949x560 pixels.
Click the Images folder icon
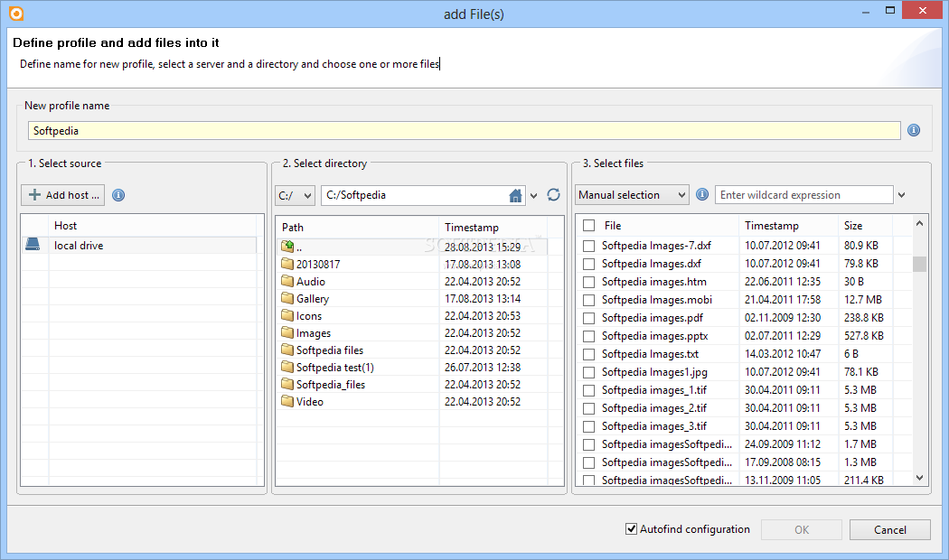(287, 332)
